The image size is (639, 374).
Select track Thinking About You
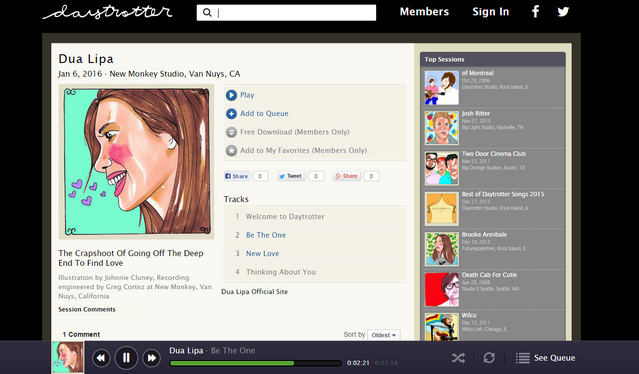click(281, 272)
